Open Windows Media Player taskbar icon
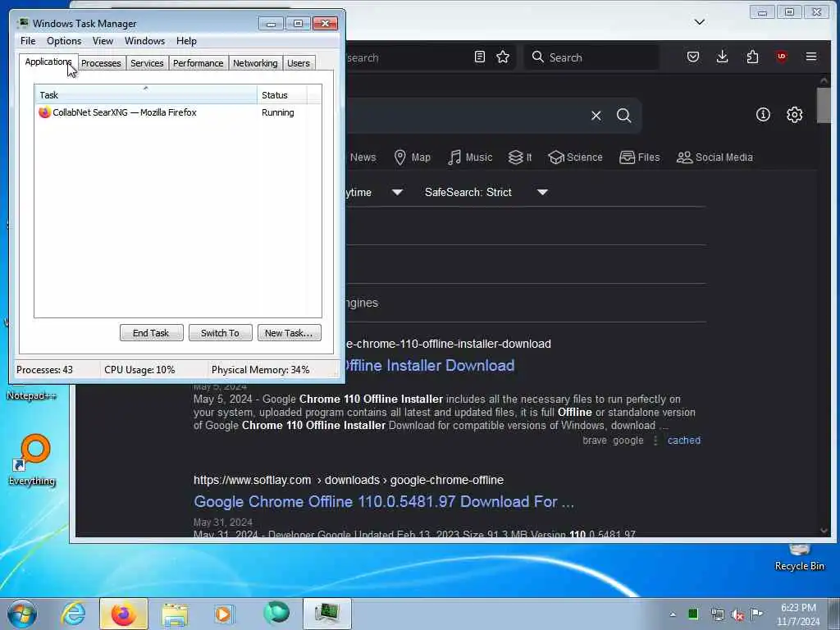Image resolution: width=840 pixels, height=630 pixels. tap(224, 614)
